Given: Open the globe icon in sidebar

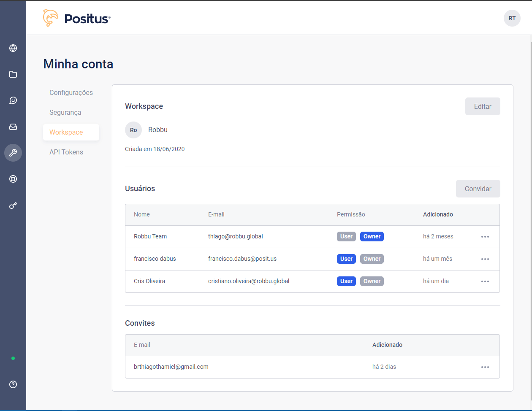Looking at the screenshot, I should pos(13,48).
